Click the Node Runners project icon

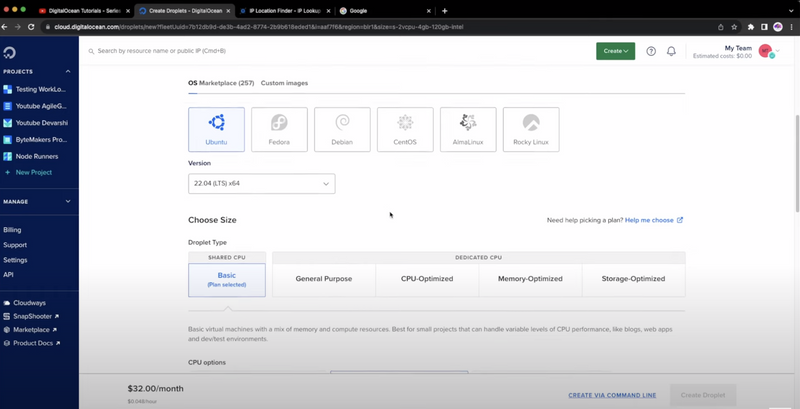click(7, 156)
